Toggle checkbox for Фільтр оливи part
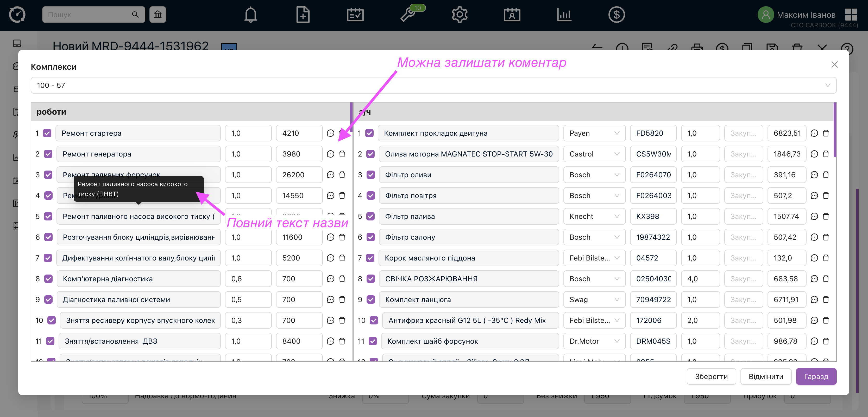 (371, 175)
